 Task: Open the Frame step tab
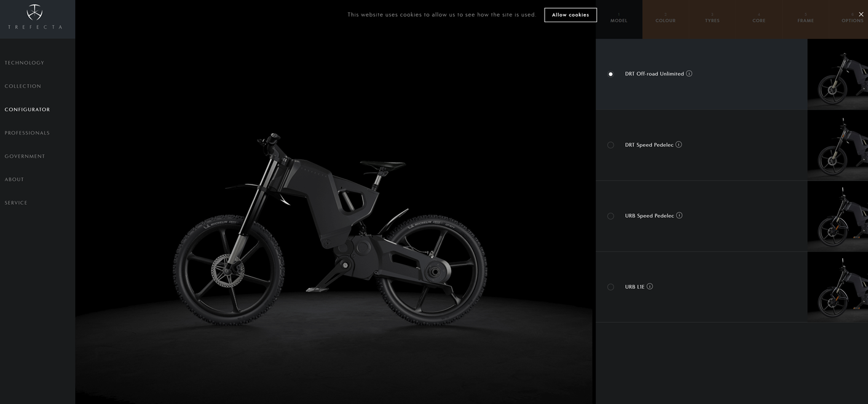pos(805,20)
